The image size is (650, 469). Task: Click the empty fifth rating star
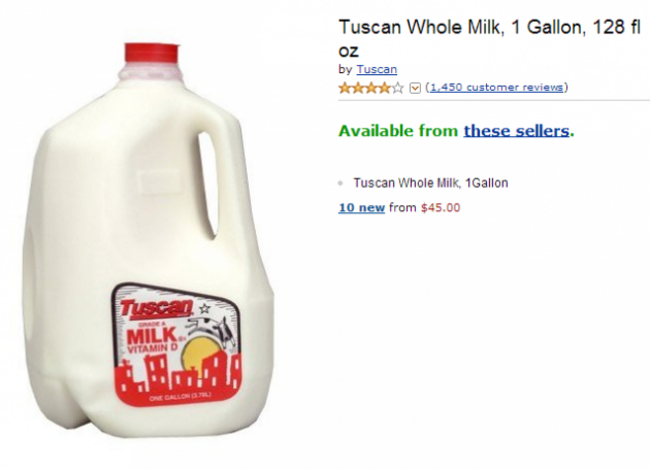[x=398, y=88]
